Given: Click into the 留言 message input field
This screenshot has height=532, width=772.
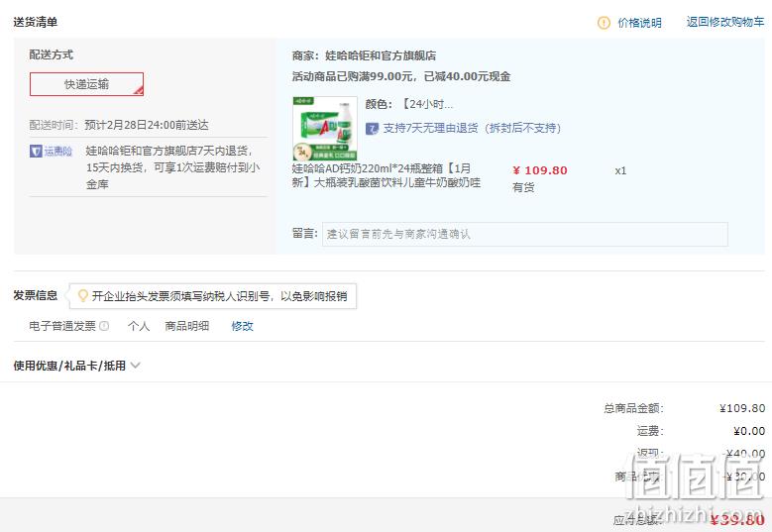Looking at the screenshot, I should pyautogui.click(x=525, y=234).
